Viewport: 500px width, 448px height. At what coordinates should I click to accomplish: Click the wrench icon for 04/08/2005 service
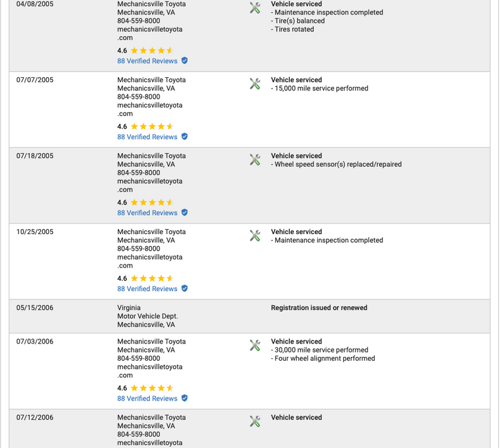(x=255, y=8)
